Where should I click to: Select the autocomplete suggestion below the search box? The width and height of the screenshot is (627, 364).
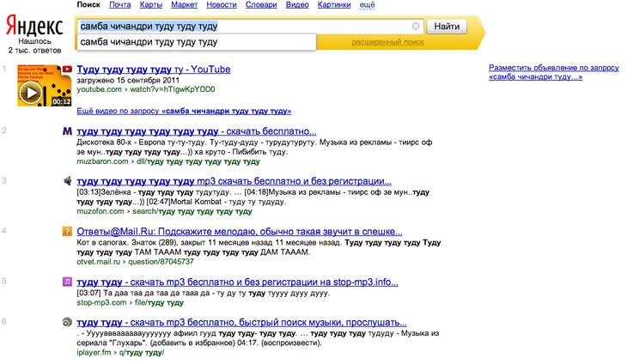[x=148, y=42]
